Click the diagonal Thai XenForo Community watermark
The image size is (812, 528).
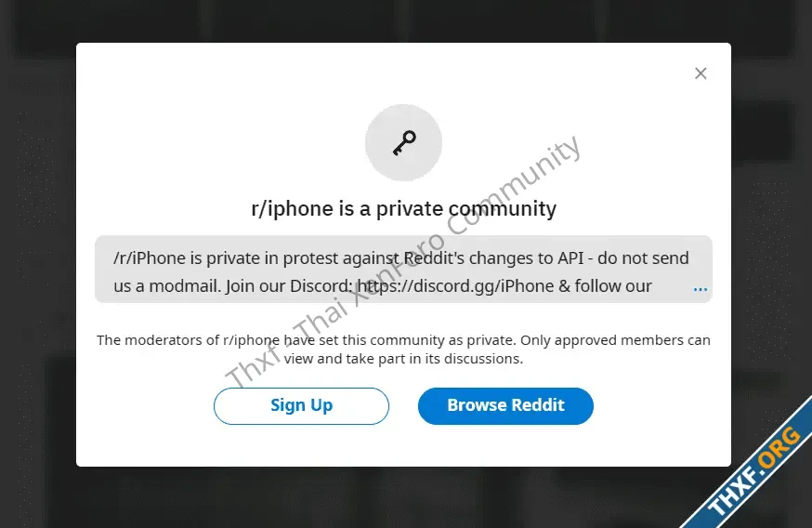pyautogui.click(x=403, y=261)
